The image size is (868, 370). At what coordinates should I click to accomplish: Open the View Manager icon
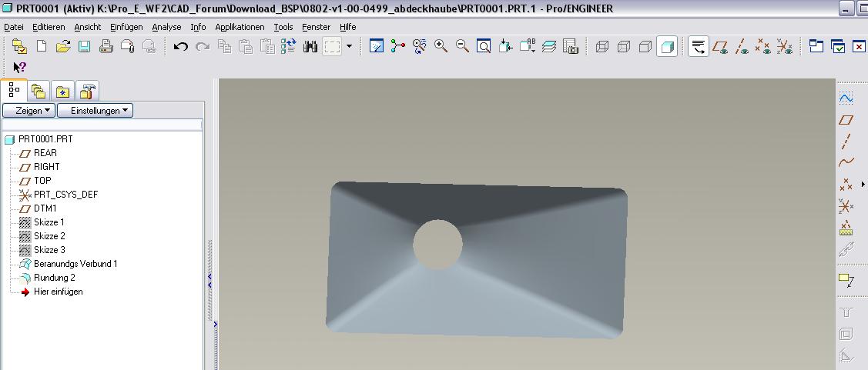coord(571,46)
